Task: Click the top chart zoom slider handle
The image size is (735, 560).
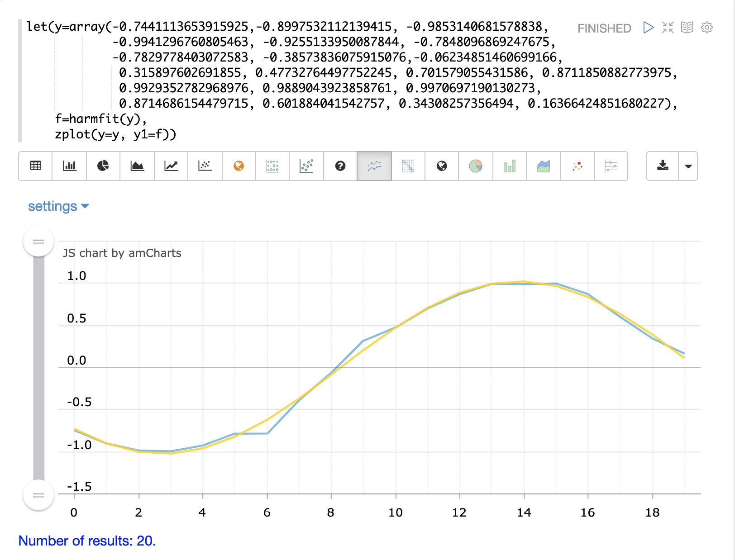Action: [38, 242]
